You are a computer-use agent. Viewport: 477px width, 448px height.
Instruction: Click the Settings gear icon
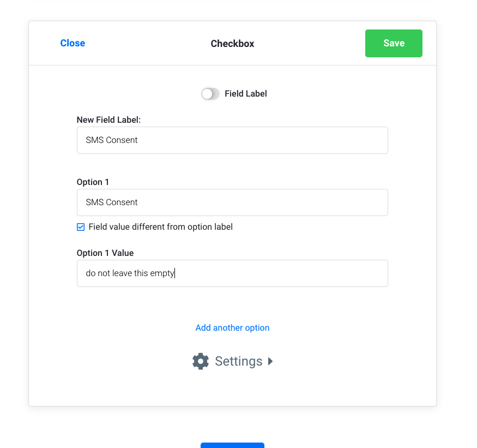click(201, 361)
